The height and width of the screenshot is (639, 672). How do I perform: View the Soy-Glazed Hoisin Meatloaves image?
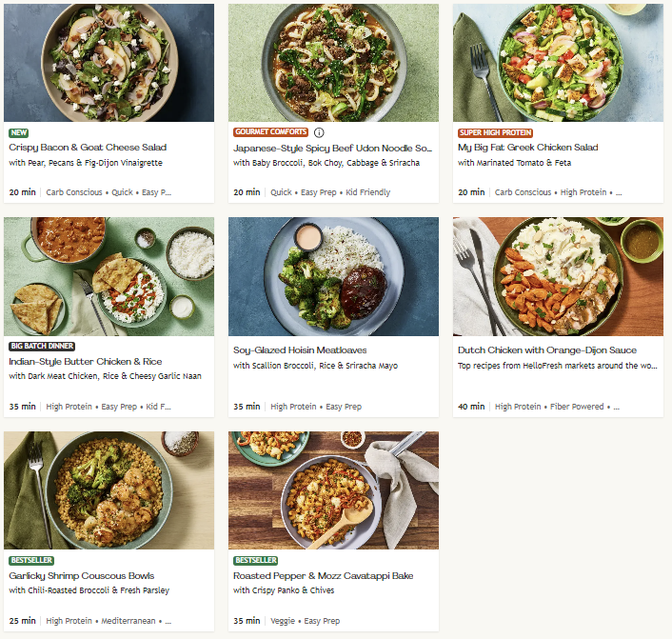click(333, 276)
